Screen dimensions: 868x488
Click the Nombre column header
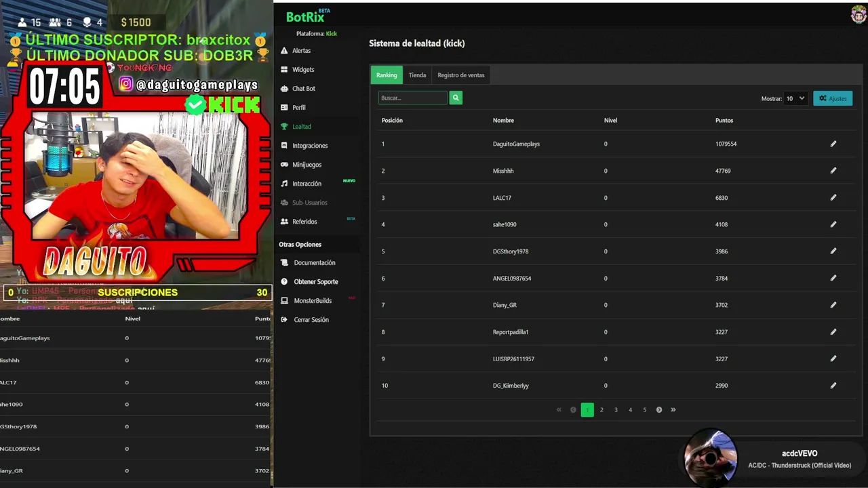pyautogui.click(x=503, y=121)
